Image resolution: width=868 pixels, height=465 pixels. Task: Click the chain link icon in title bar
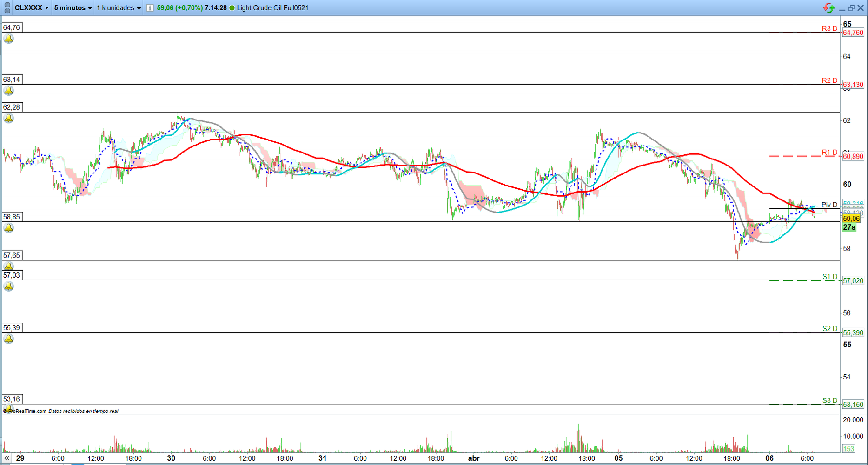[7, 8]
